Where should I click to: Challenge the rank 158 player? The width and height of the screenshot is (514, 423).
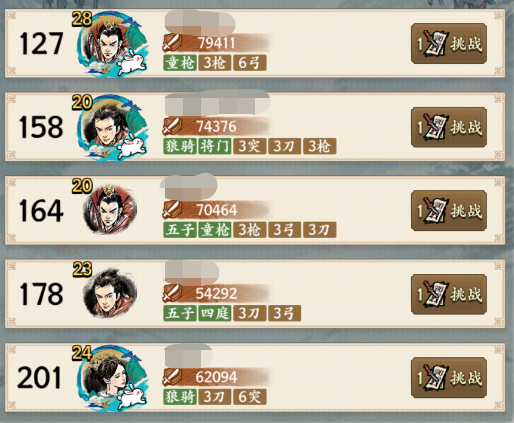449,127
